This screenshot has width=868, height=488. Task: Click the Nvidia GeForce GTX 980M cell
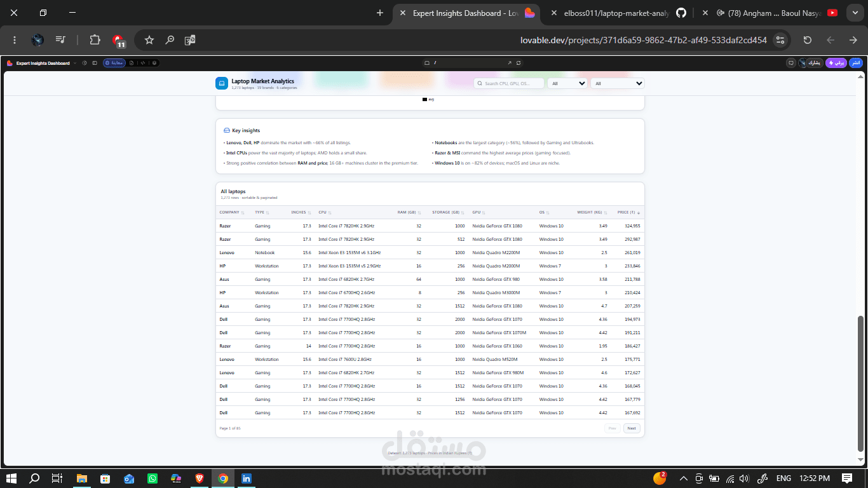[x=498, y=373]
